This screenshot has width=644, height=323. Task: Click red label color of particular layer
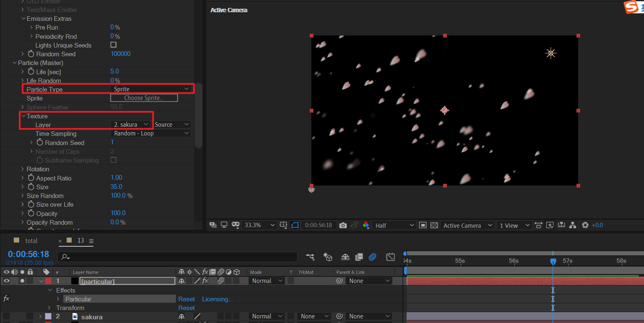[x=48, y=281]
